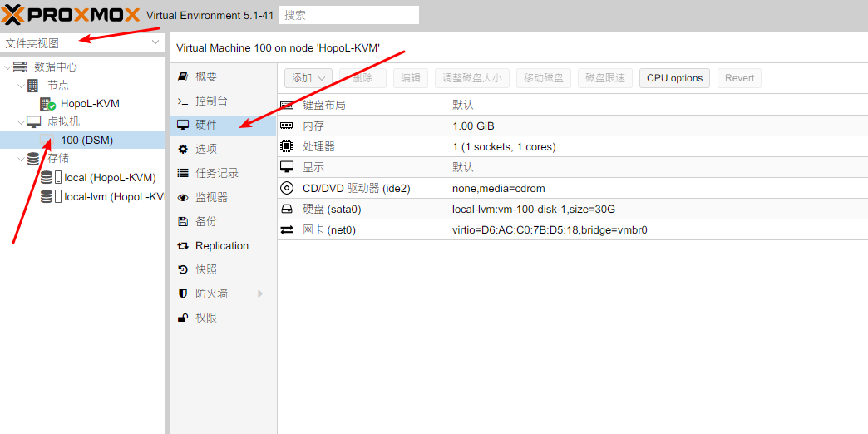Click the 虚拟机 monitor icon in tree

click(x=33, y=121)
